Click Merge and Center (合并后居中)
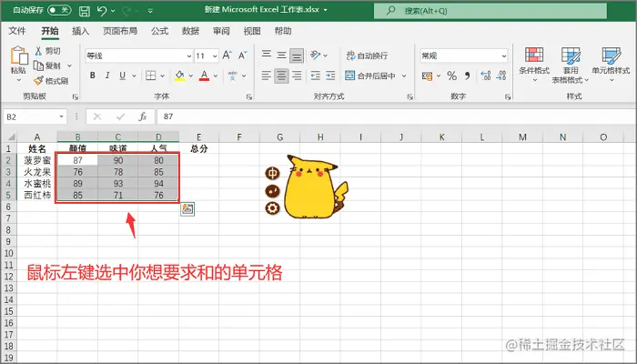Image resolution: width=637 pixels, height=364 pixels. 370,76
